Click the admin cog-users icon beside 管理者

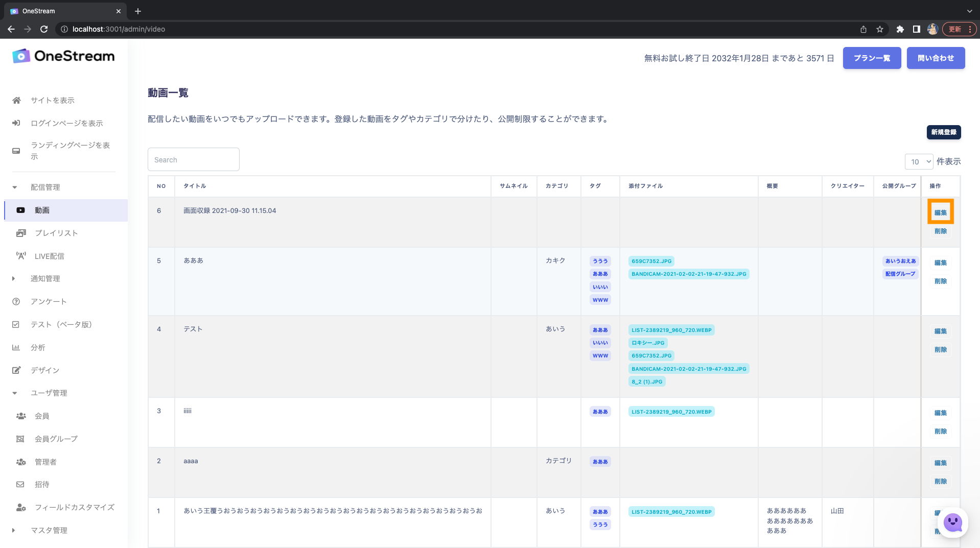[21, 462]
